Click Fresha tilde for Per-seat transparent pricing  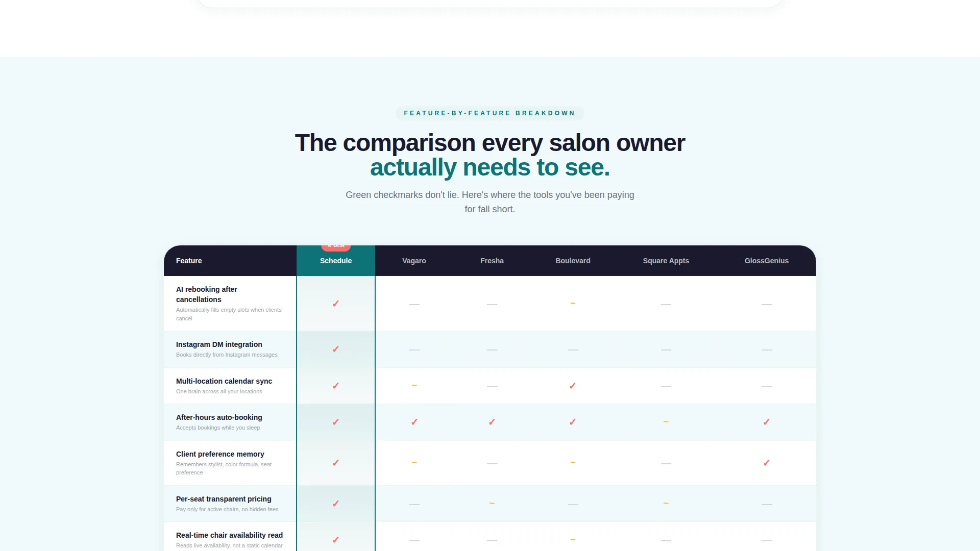click(492, 503)
